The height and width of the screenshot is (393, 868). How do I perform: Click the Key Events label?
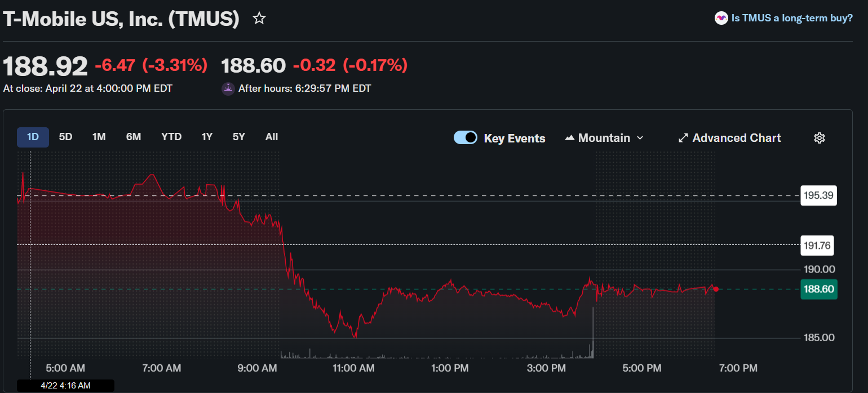pyautogui.click(x=515, y=138)
